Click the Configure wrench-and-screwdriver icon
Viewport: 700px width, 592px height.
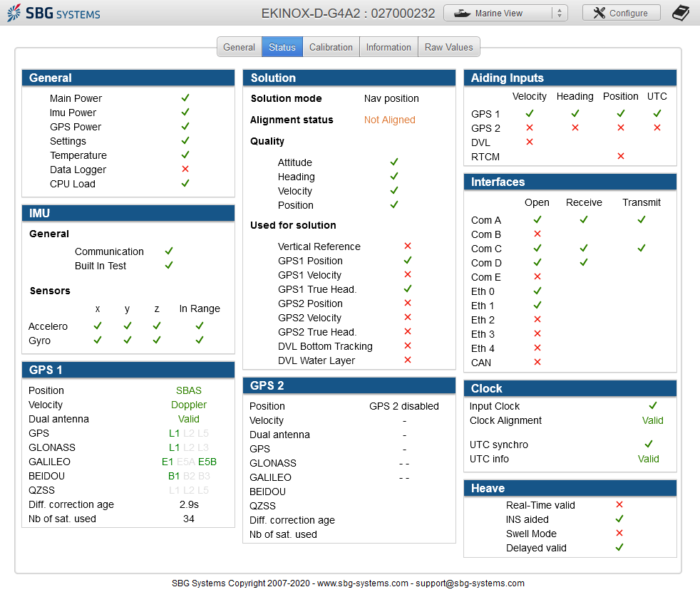(x=599, y=13)
